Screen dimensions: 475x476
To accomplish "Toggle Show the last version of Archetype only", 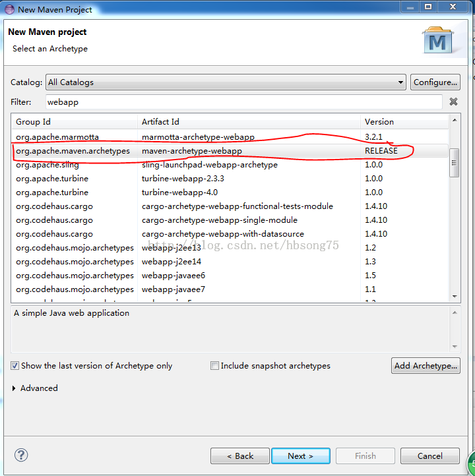I will [x=15, y=365].
